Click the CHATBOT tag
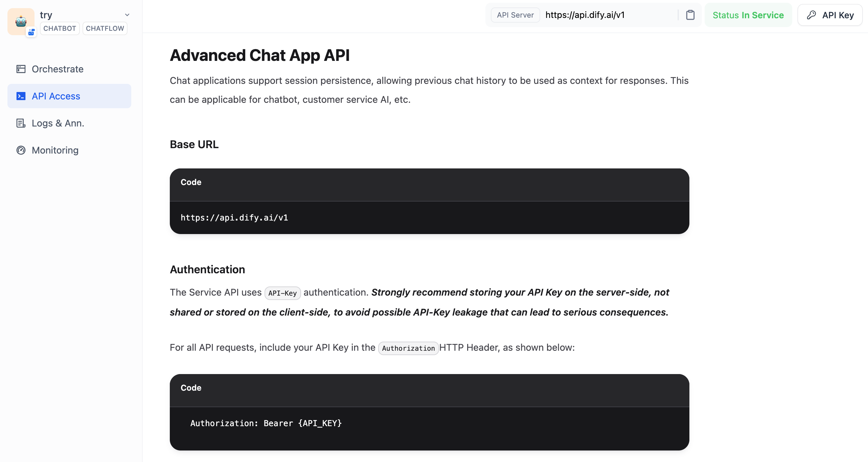Image resolution: width=868 pixels, height=462 pixels. 60,28
